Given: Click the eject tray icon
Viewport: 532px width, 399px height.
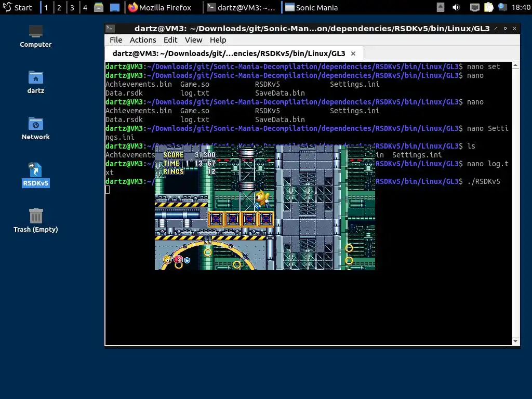Looking at the screenshot, I should pos(441,7).
